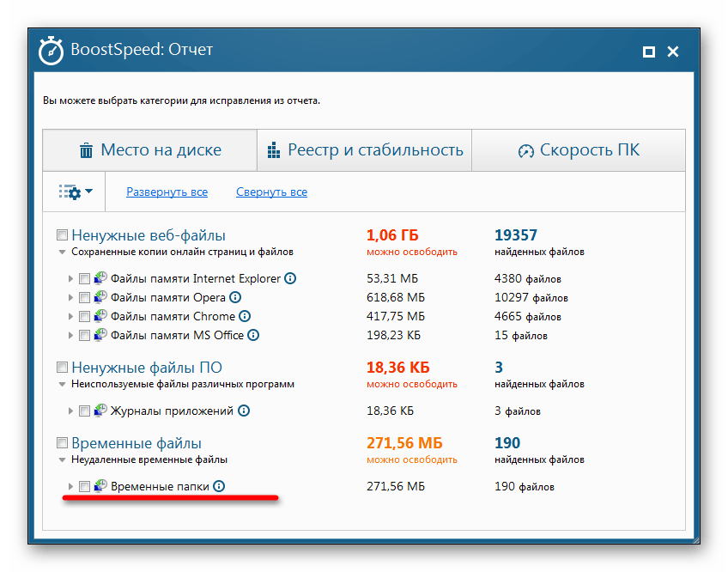Open the Скорость ПК tab
The height and width of the screenshot is (572, 728).
pos(579,150)
